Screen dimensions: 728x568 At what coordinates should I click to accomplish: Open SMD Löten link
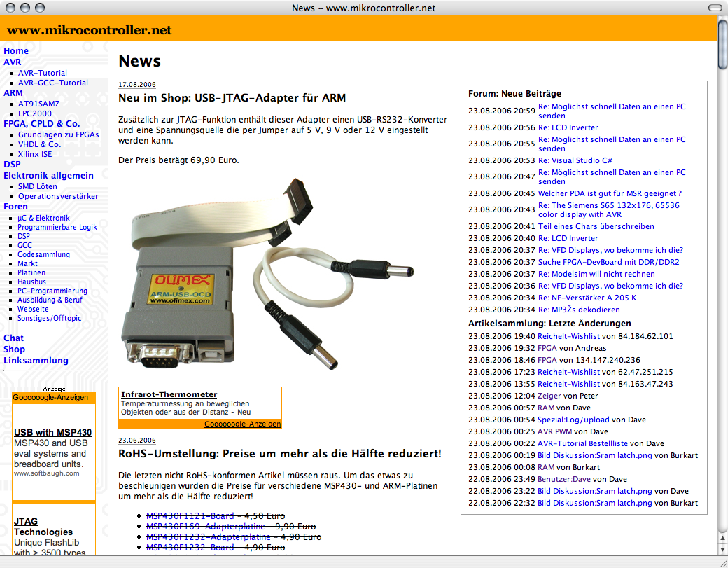pos(38,186)
